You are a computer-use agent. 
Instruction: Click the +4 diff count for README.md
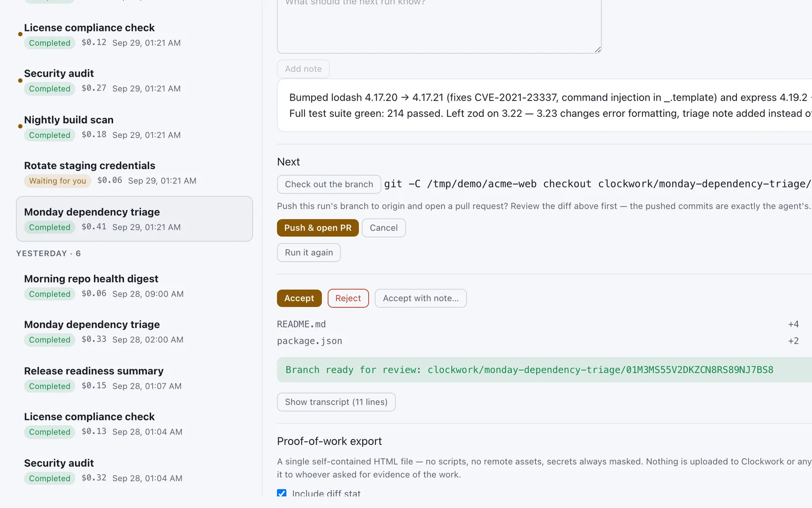(793, 324)
